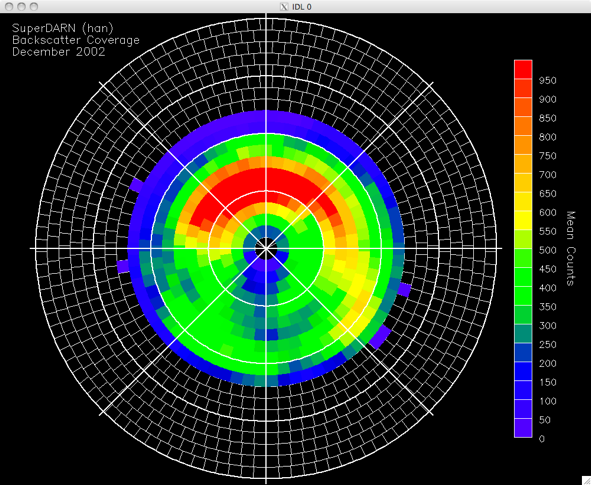Click the Mean Counts axis title

click(571, 248)
